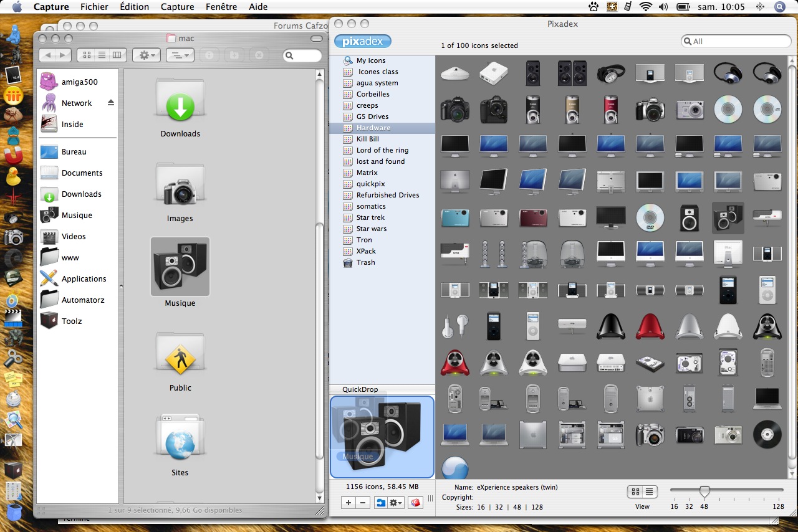Click the Pixadex All search field
The height and width of the screenshot is (532, 798).
[736, 42]
